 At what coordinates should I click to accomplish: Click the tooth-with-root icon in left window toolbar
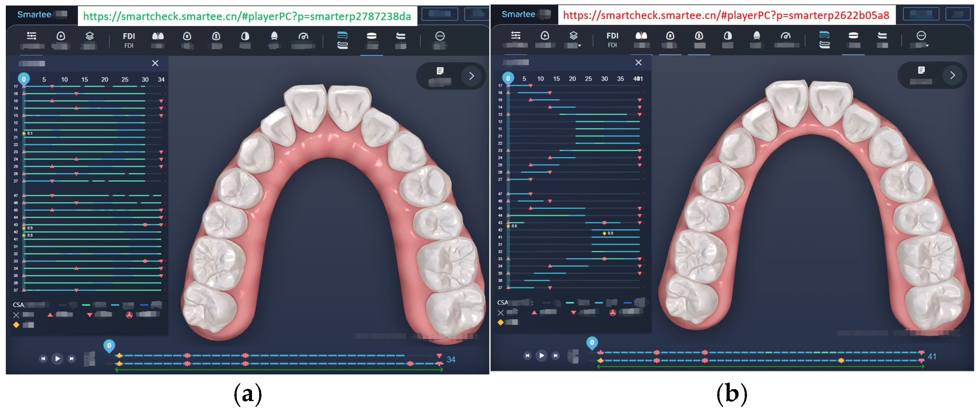pos(274,37)
